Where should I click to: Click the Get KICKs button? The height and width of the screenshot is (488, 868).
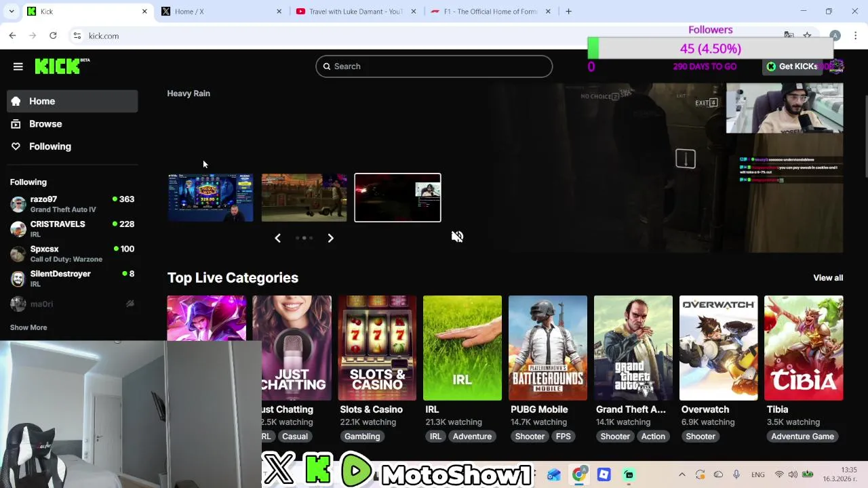pyautogui.click(x=792, y=66)
